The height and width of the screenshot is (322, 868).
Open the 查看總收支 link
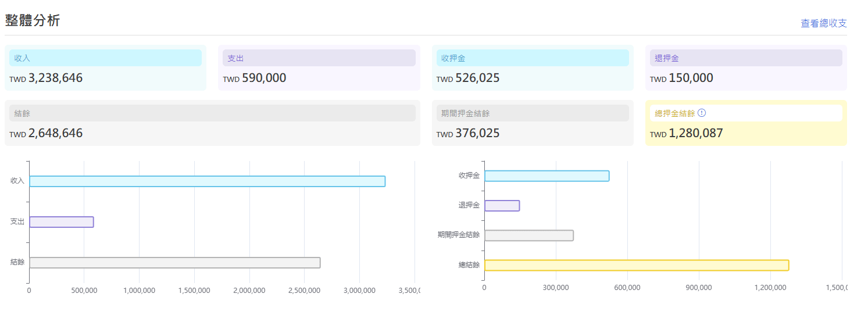point(823,23)
